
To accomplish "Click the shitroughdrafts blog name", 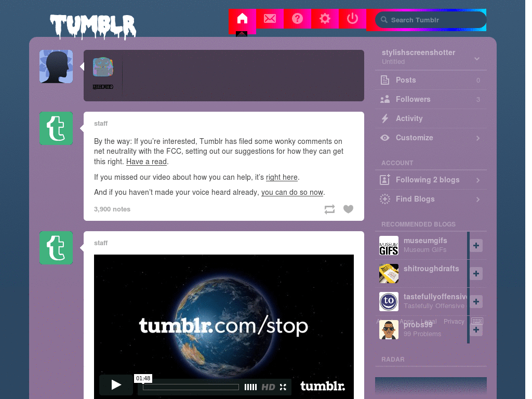I will pos(431,269).
